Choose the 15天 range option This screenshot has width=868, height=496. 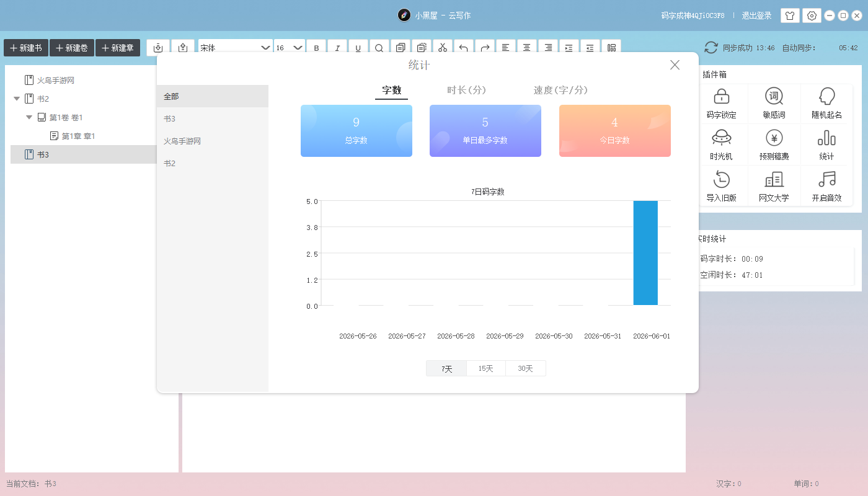coord(486,368)
